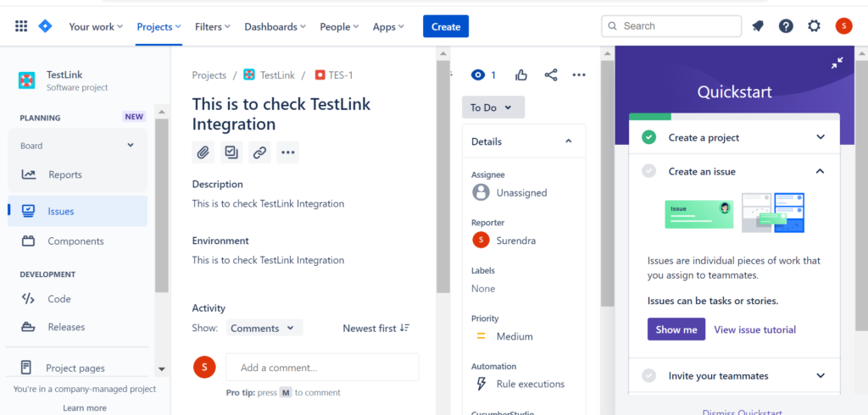Open the To Do status dropdown
The image size is (868, 415).
(x=492, y=108)
